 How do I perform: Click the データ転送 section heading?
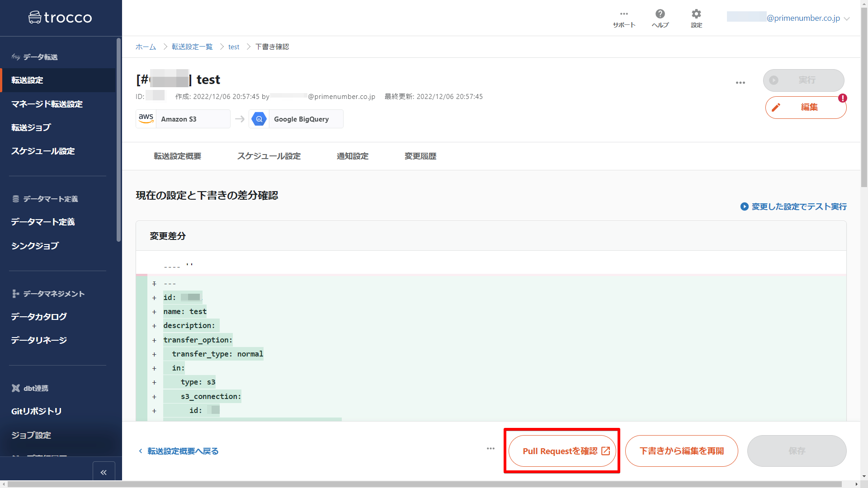(35, 57)
